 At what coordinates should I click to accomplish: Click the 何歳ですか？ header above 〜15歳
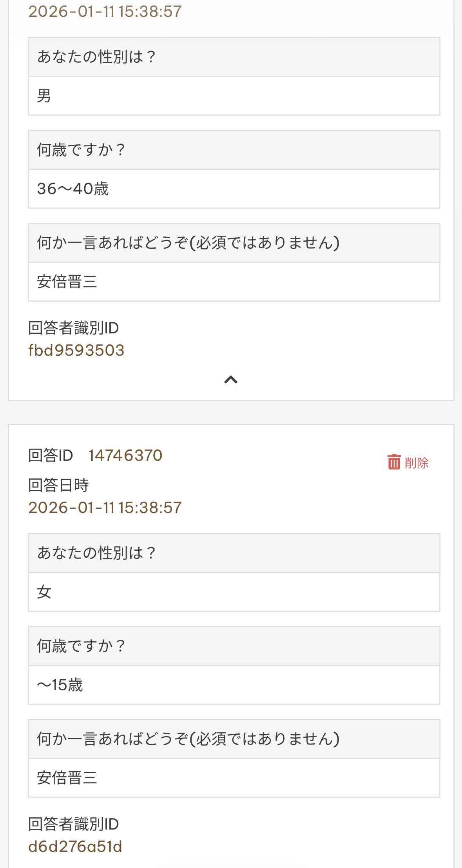(x=81, y=646)
